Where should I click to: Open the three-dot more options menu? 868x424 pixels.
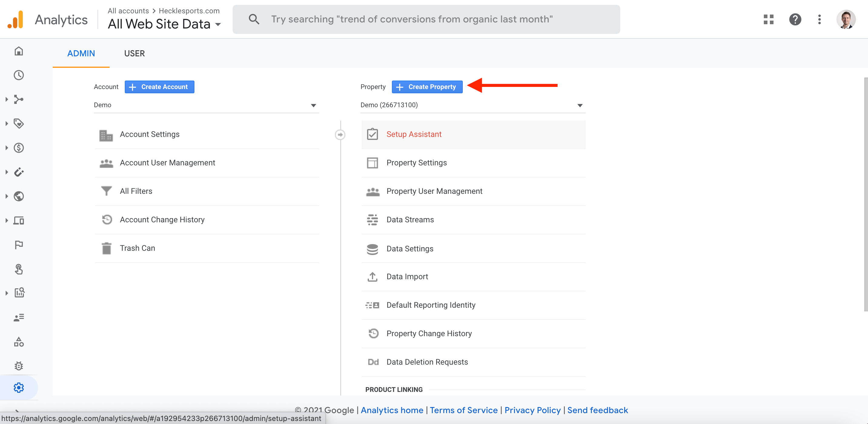point(819,19)
